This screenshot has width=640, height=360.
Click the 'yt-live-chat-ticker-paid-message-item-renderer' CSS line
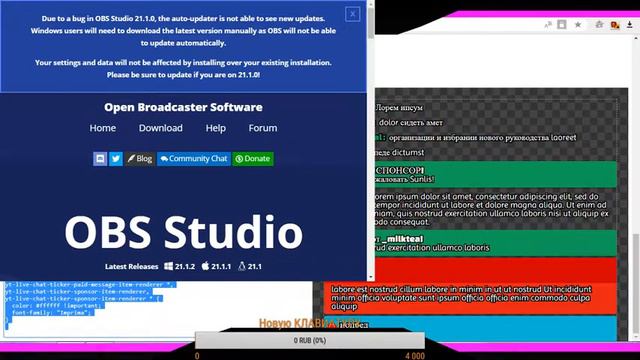(90, 284)
